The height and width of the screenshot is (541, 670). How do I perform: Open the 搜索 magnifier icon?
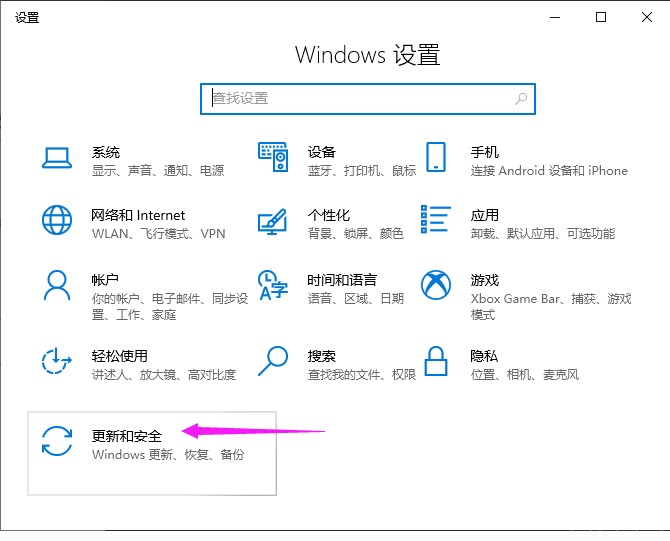point(273,361)
